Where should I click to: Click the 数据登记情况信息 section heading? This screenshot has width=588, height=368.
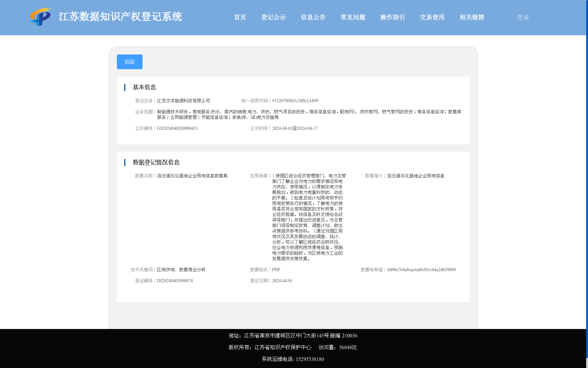(x=156, y=162)
